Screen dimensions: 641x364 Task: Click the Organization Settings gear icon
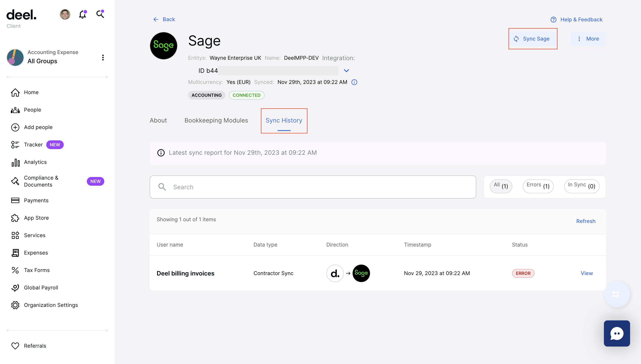[x=15, y=305]
